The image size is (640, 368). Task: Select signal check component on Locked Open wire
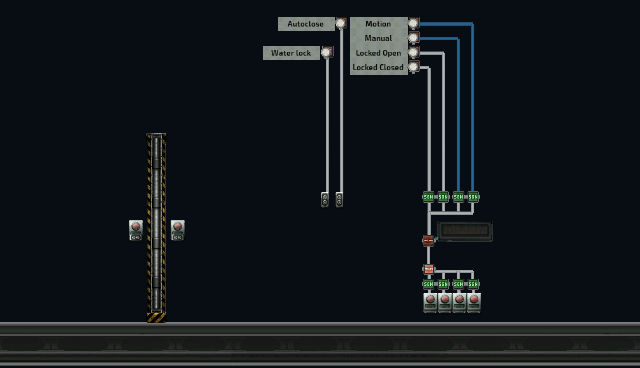point(443,197)
